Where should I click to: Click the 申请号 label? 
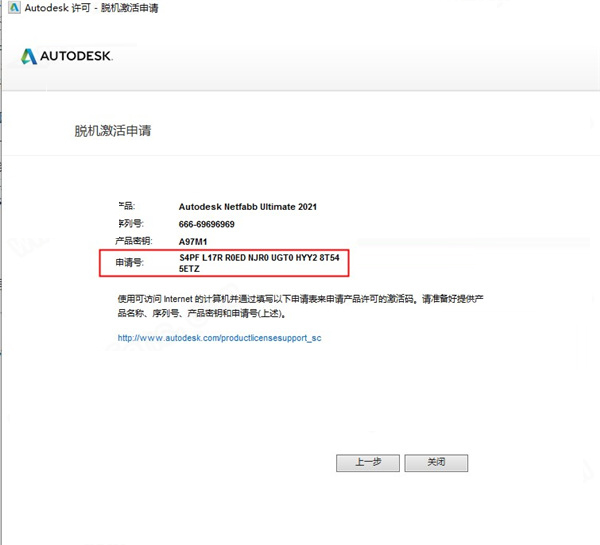(x=129, y=263)
